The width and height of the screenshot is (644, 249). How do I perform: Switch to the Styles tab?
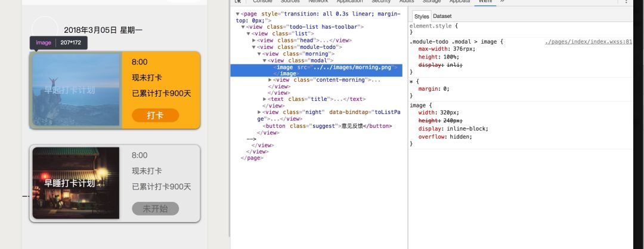click(x=422, y=17)
